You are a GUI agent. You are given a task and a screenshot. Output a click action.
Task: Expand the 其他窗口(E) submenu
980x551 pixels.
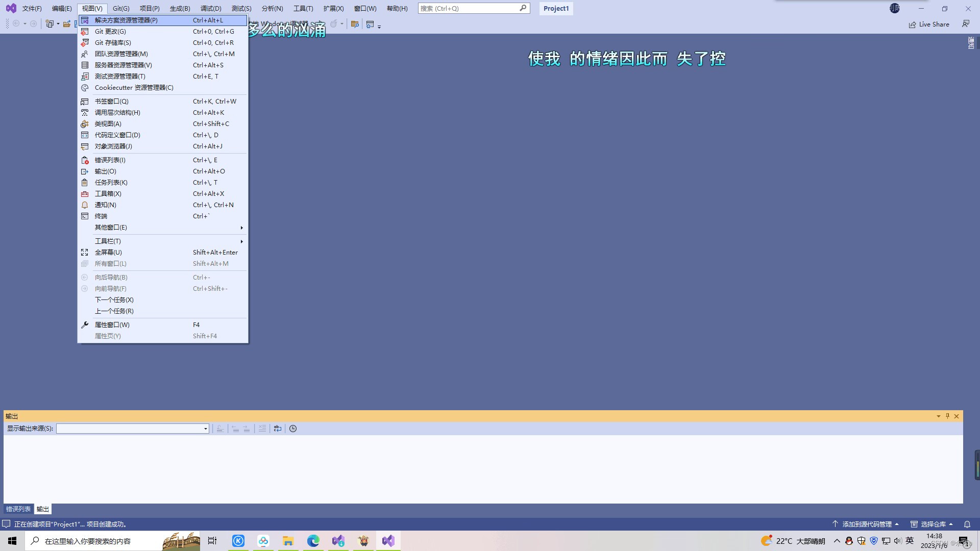point(163,228)
